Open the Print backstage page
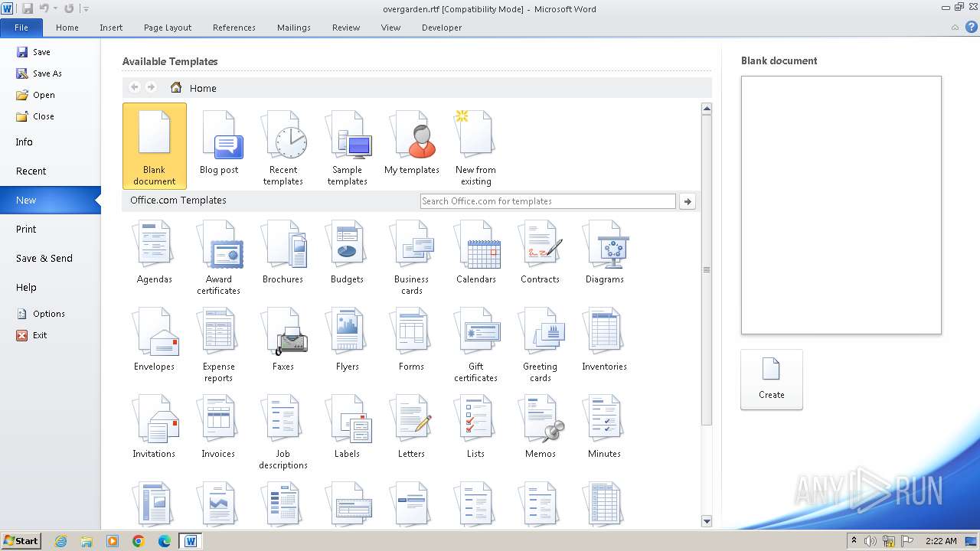 coord(51,229)
